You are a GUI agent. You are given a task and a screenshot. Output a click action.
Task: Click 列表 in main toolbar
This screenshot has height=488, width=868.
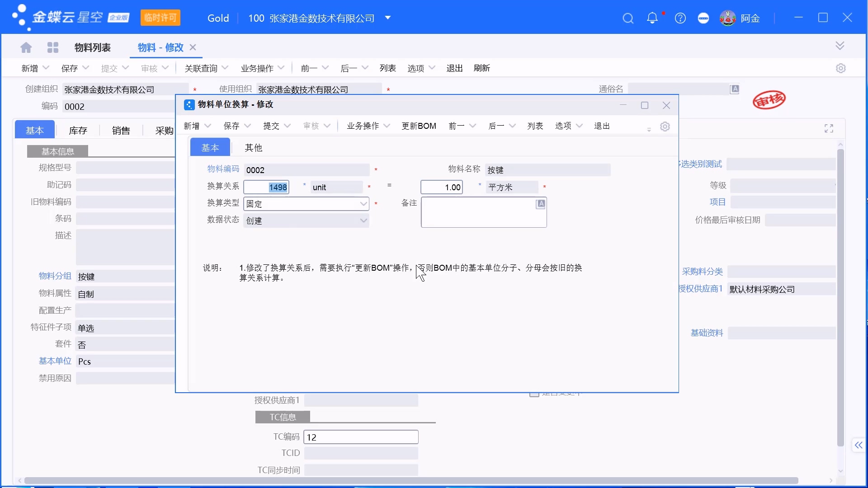pos(387,68)
